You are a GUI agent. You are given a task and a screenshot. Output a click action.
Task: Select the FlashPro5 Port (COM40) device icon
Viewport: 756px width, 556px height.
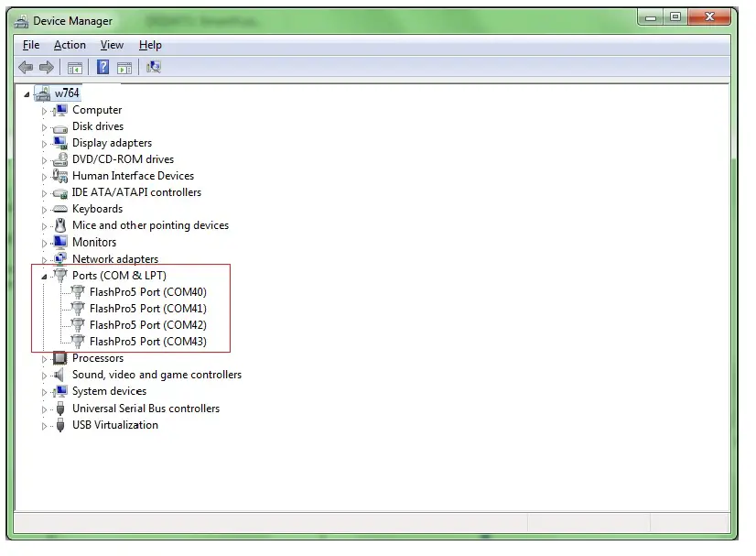click(78, 291)
